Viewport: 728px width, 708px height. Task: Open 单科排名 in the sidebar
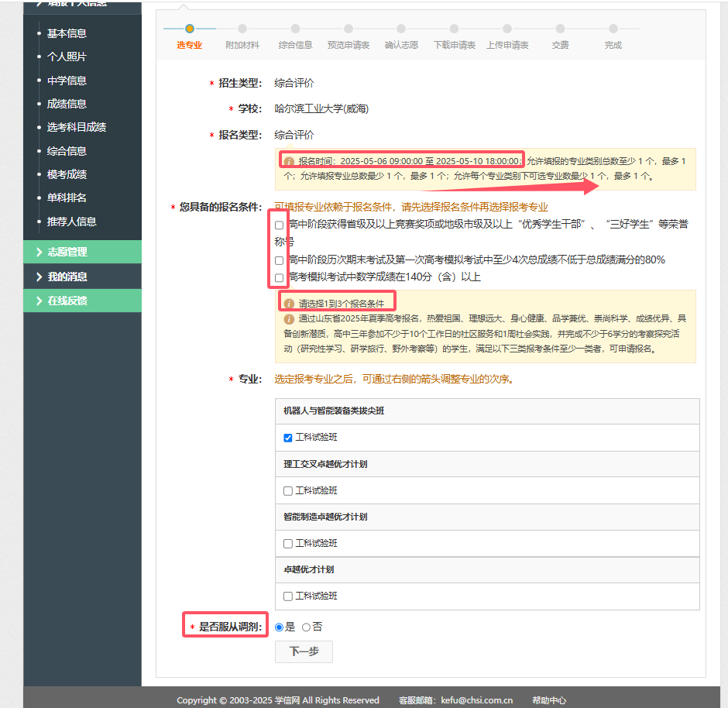coord(67,198)
